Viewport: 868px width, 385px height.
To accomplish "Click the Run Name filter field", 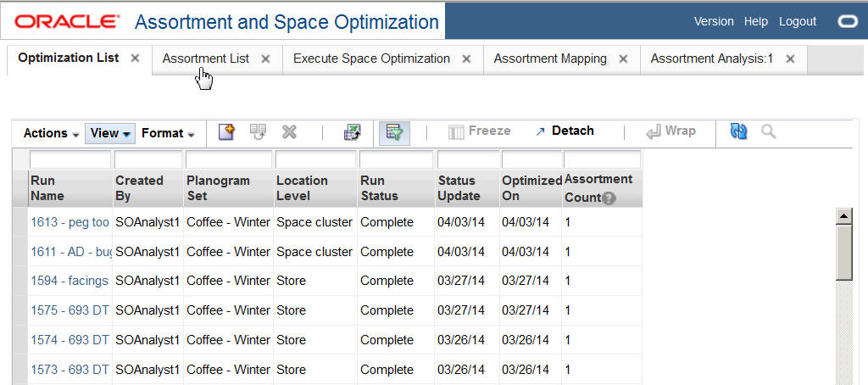I will click(70, 159).
